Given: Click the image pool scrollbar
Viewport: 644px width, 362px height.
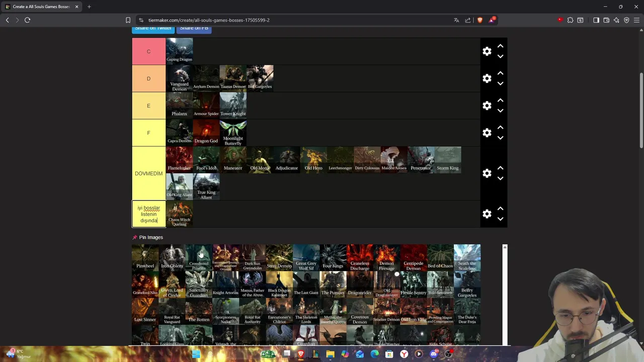Looking at the screenshot, I should tap(505, 295).
